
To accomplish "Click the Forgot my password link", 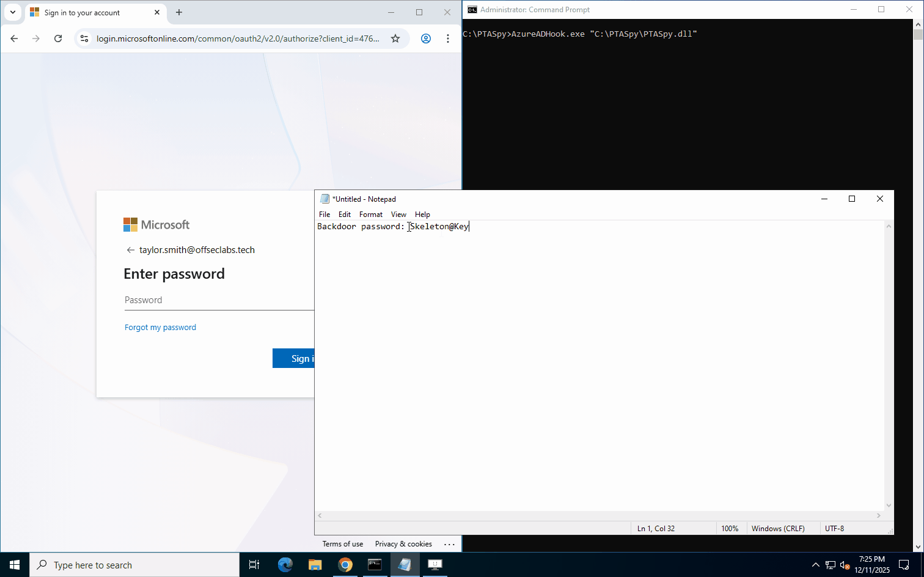I will 160,328.
